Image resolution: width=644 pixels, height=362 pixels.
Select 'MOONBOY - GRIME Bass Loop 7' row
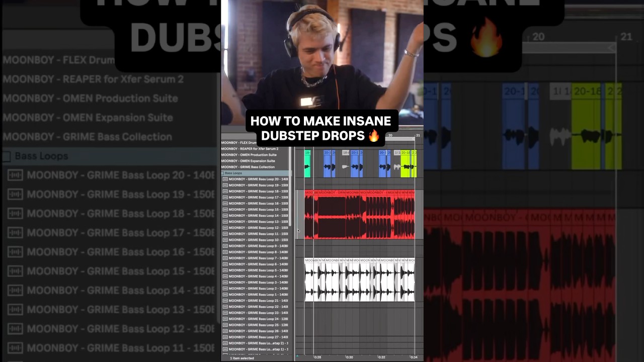pyautogui.click(x=256, y=258)
